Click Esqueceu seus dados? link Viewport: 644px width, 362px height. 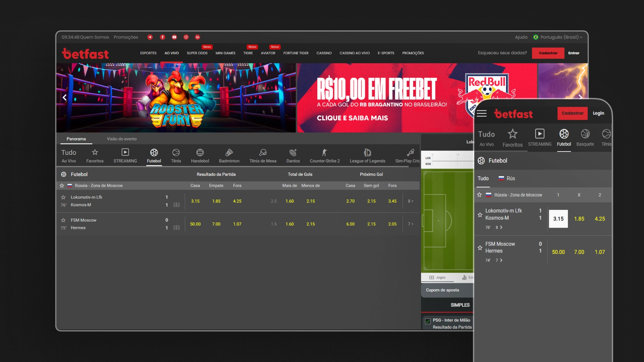click(x=502, y=53)
